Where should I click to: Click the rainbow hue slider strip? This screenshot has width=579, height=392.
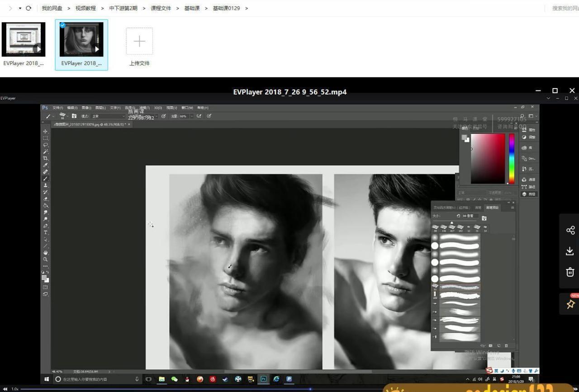click(x=512, y=158)
